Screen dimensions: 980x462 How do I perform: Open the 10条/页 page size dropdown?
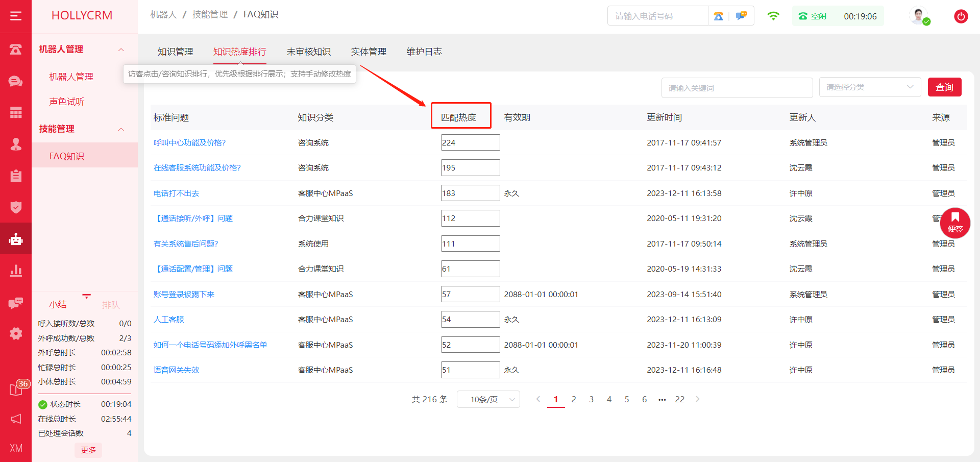pos(488,399)
